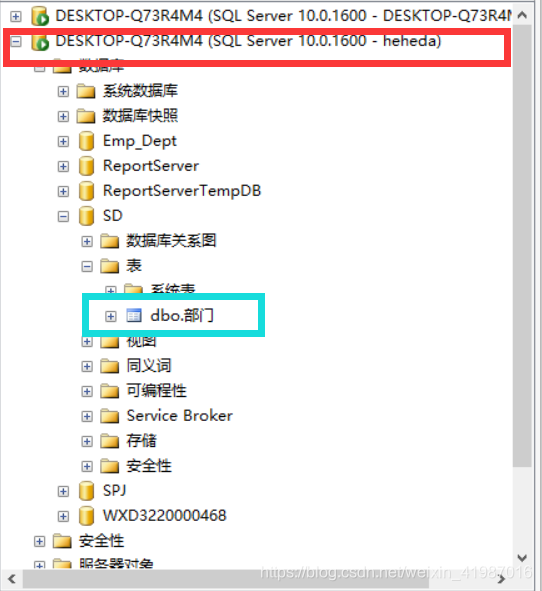
Task: Expand the first DESKTOP-Q73R4M4 server node
Action: (16, 17)
